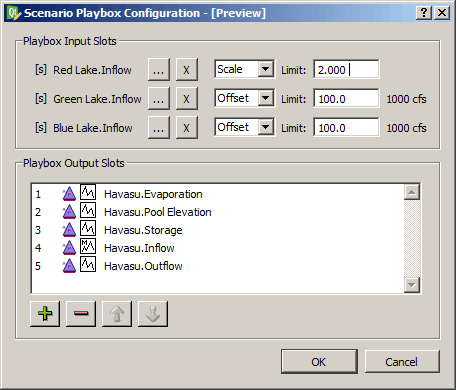Open the Offset dropdown for Green Lake.Inflow

[x=245, y=98]
